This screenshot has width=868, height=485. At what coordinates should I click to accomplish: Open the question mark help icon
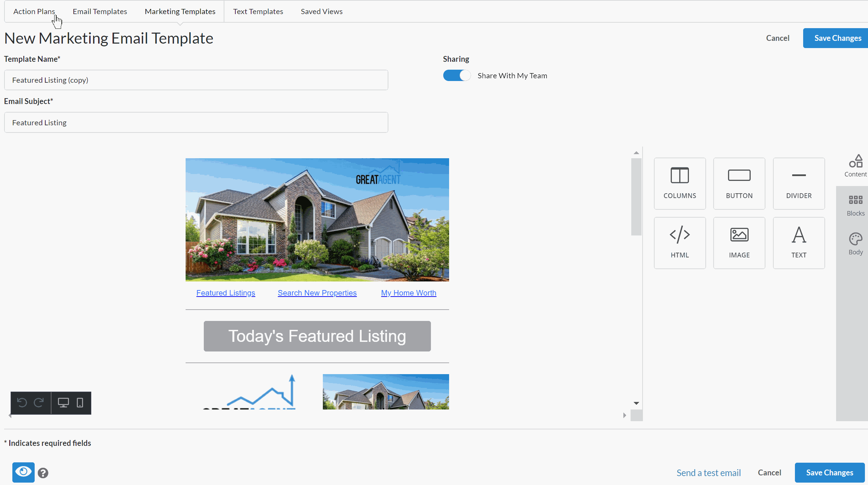point(43,473)
